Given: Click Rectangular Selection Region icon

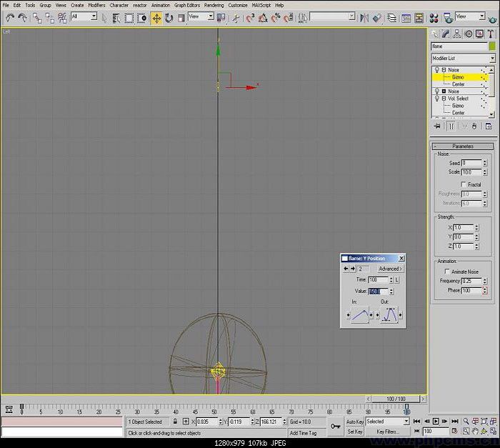Looking at the screenshot, I should click(x=129, y=18).
